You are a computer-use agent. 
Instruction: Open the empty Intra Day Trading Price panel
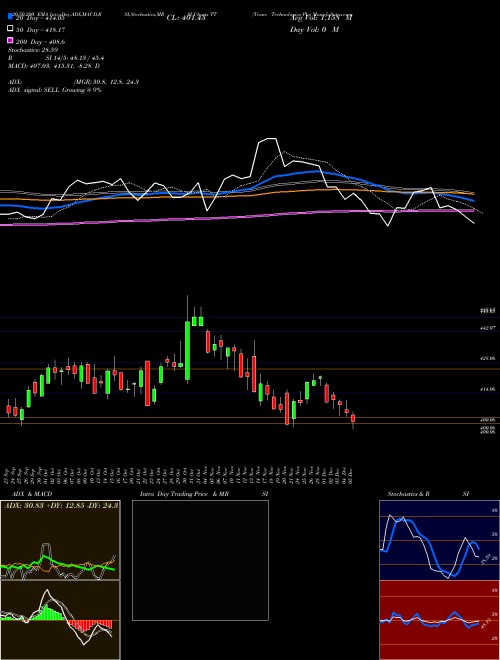[x=200, y=560]
